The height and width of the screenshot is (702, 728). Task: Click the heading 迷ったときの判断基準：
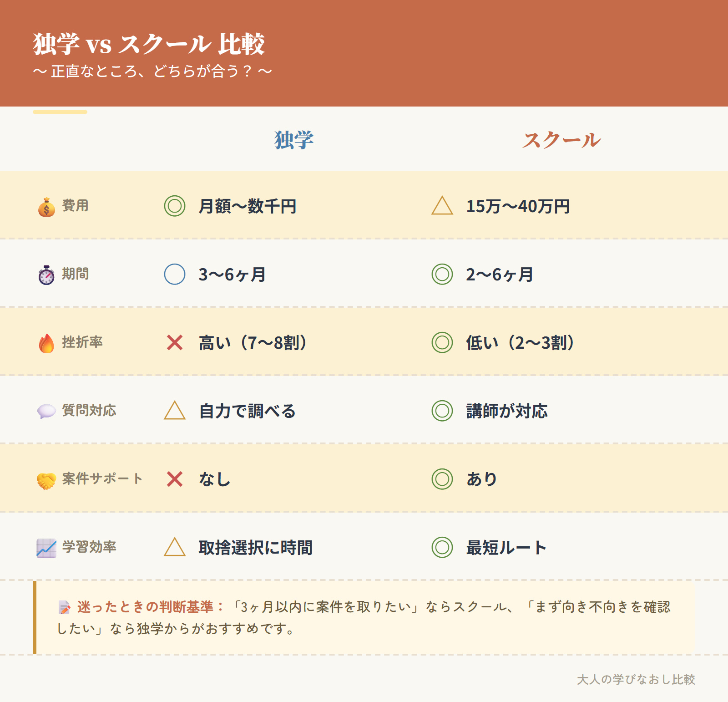[151, 607]
